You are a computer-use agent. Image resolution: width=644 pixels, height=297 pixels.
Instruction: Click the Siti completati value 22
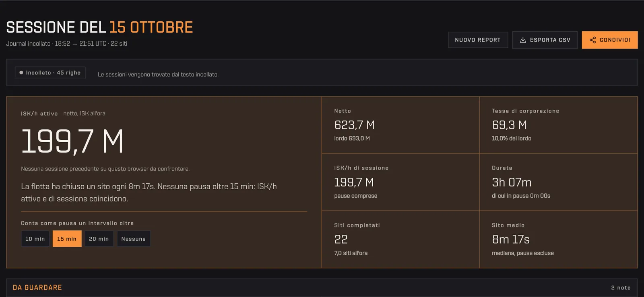click(x=341, y=240)
